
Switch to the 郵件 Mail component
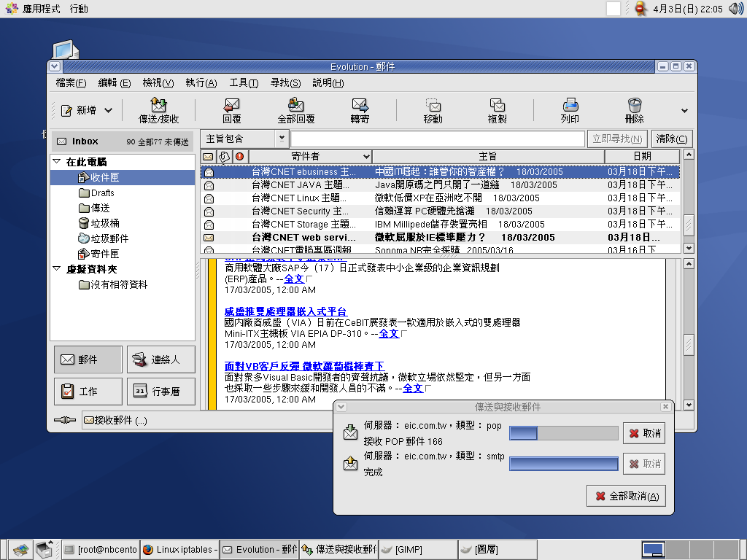click(x=88, y=359)
